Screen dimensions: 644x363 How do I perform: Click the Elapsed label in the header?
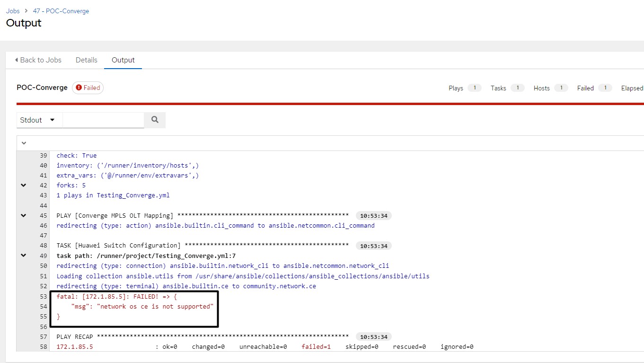click(x=632, y=88)
